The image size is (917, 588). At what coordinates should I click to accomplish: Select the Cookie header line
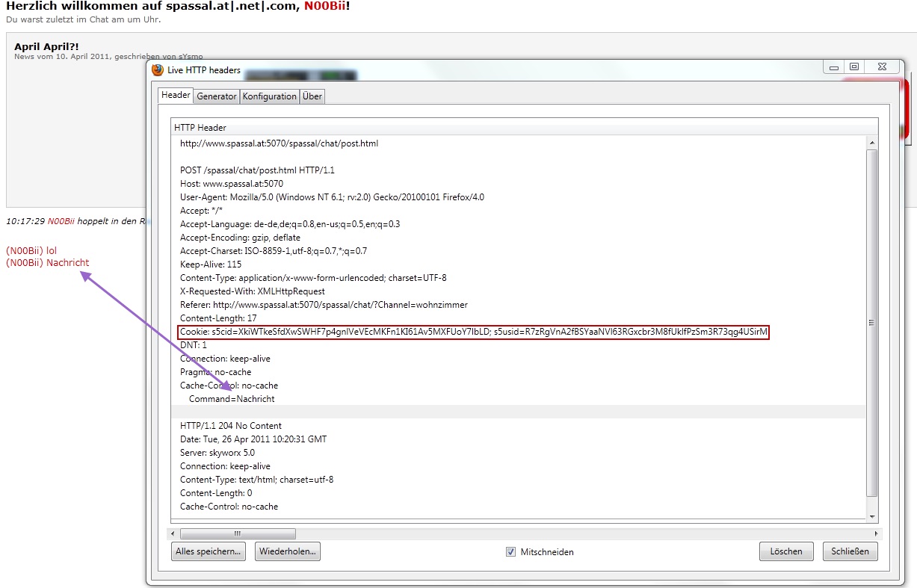point(474,332)
